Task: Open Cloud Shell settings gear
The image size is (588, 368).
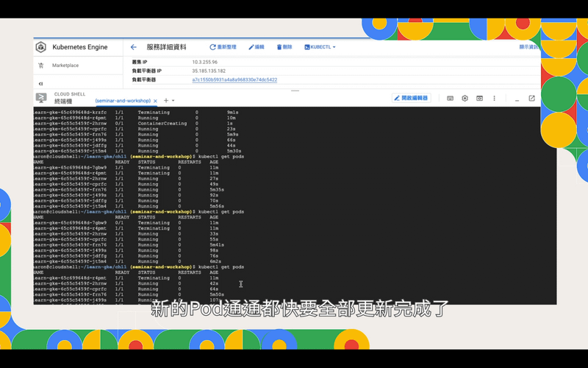Action: [465, 99]
